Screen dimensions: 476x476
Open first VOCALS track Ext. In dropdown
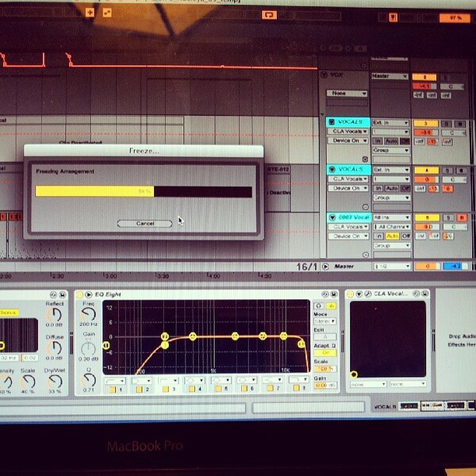(x=391, y=123)
